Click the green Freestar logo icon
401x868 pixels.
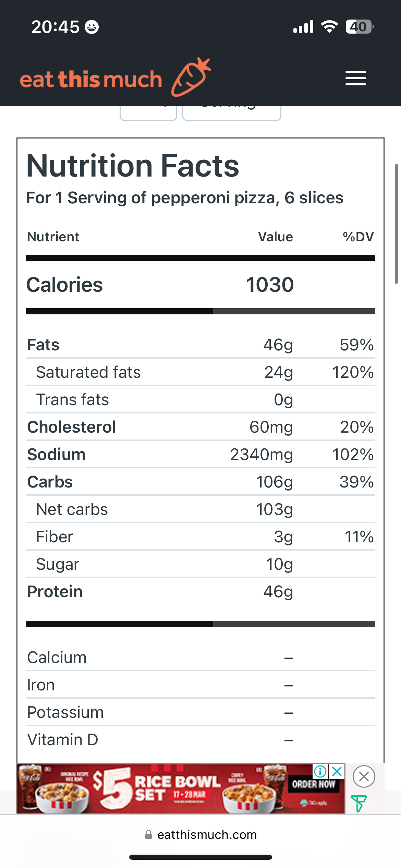pos(359,803)
